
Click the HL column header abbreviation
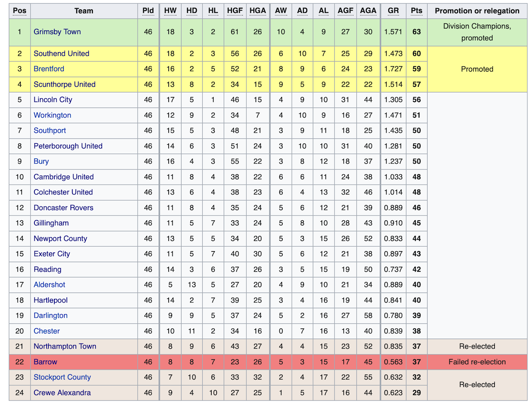point(213,11)
